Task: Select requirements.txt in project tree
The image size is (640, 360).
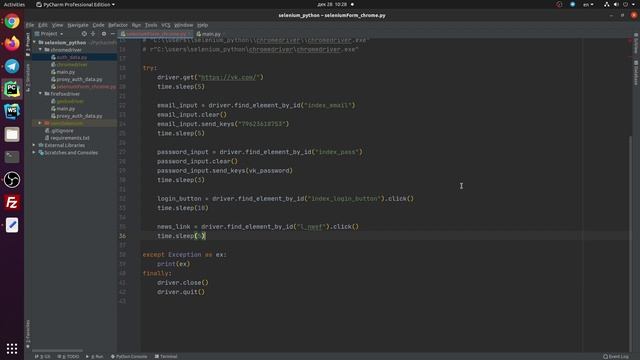Action: point(67,138)
